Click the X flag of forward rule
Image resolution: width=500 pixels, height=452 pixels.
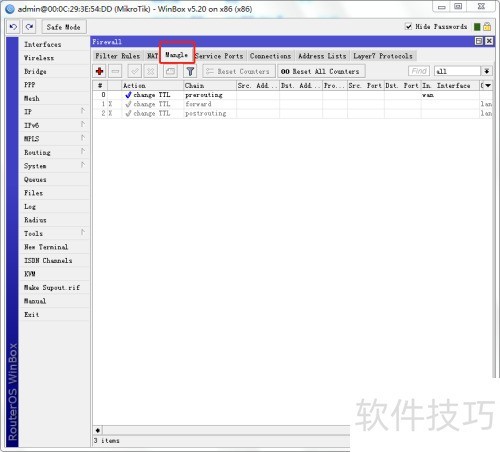[x=110, y=104]
